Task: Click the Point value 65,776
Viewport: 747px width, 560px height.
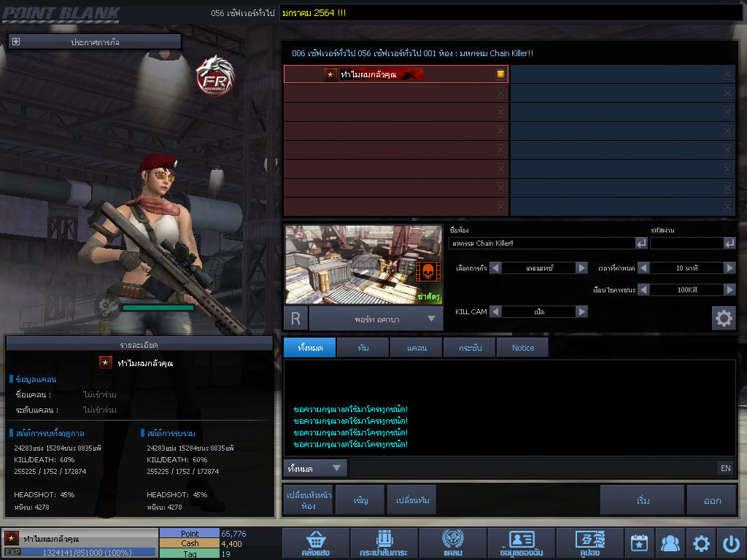Action: 233,534
